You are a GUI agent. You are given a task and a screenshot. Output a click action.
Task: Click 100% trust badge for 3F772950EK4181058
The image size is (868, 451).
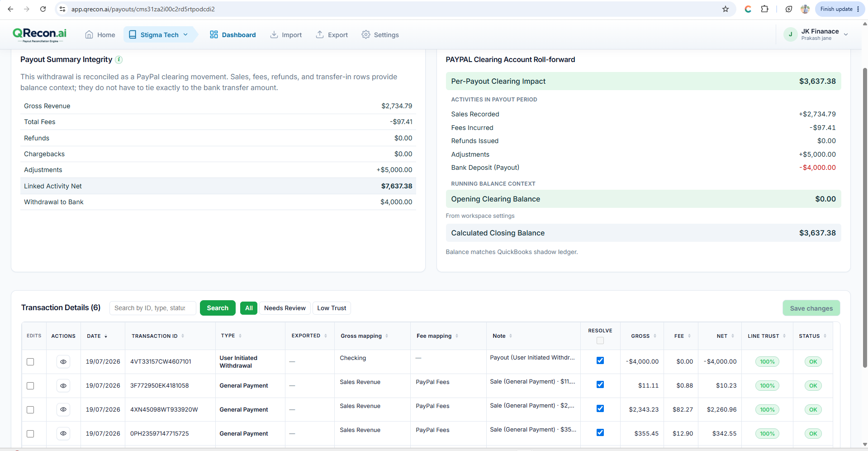[767, 386]
